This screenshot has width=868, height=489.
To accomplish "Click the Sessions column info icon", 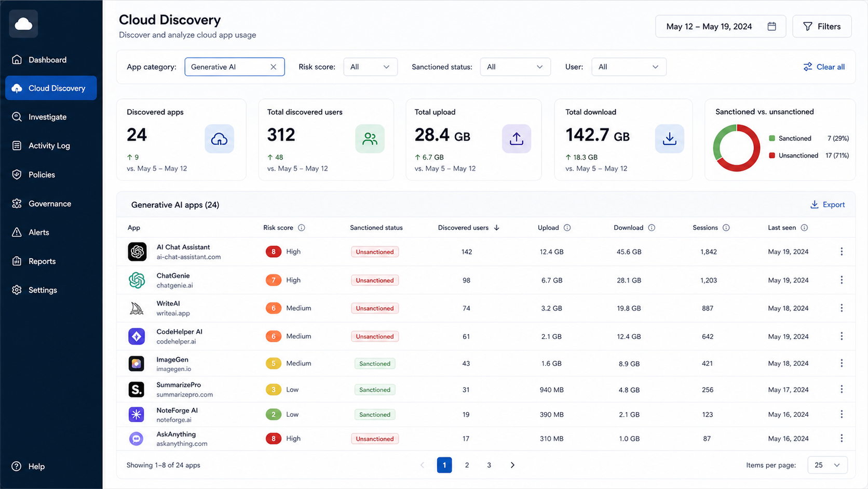I will pos(726,228).
